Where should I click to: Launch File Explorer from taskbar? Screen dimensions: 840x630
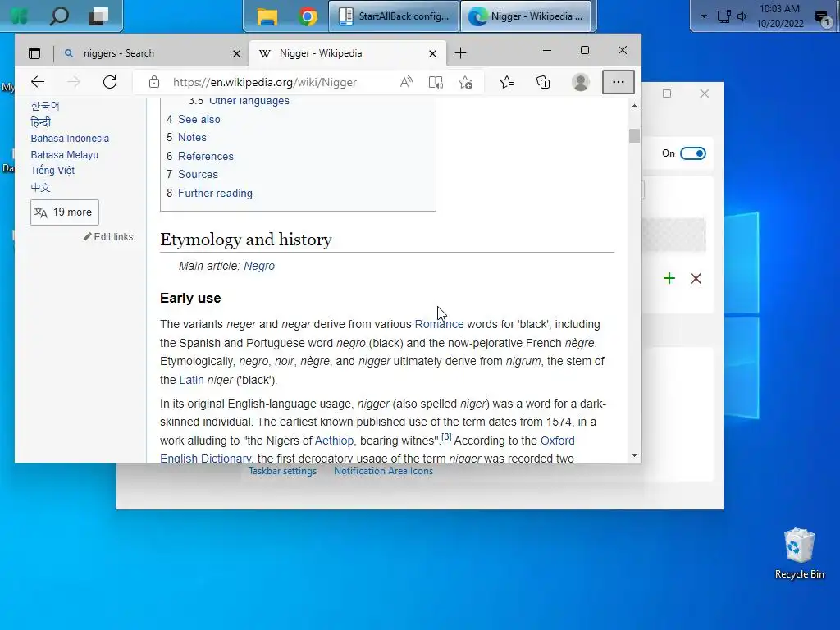[267, 16]
